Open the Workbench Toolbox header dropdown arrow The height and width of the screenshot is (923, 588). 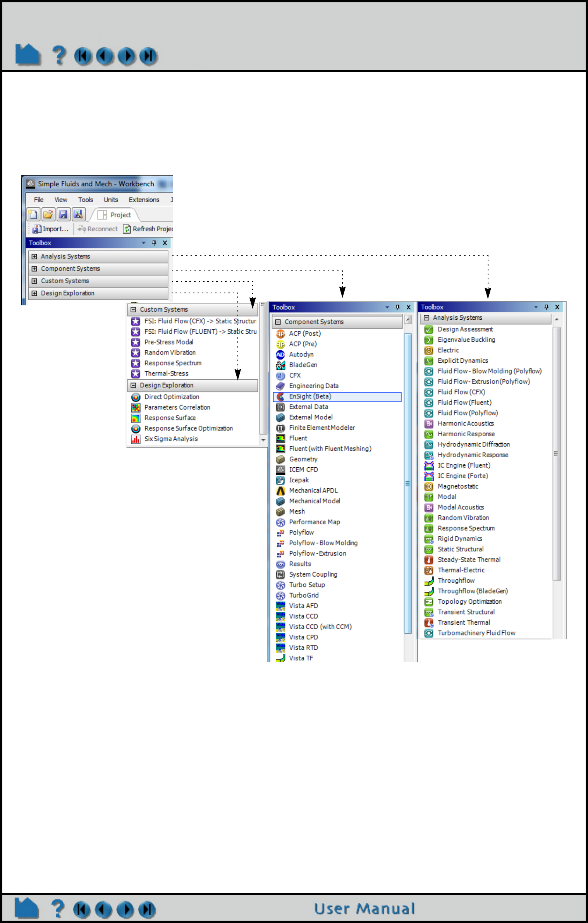[x=144, y=243]
